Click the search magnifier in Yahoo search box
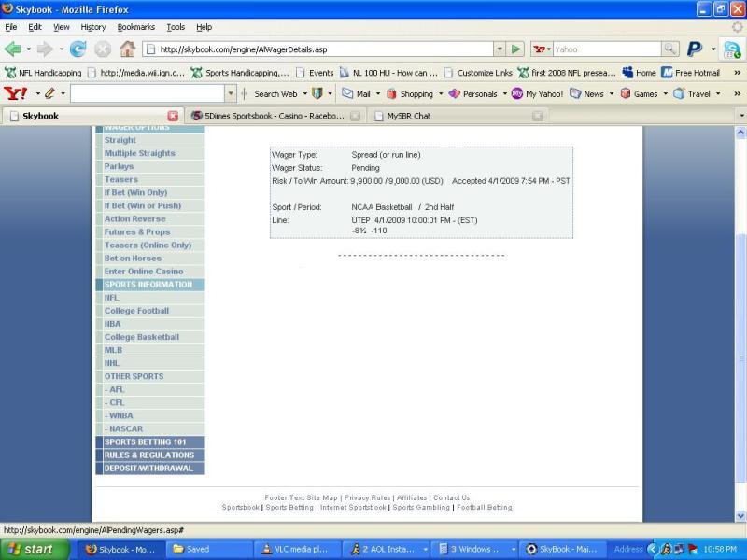This screenshot has height=560, width=747. [669, 49]
